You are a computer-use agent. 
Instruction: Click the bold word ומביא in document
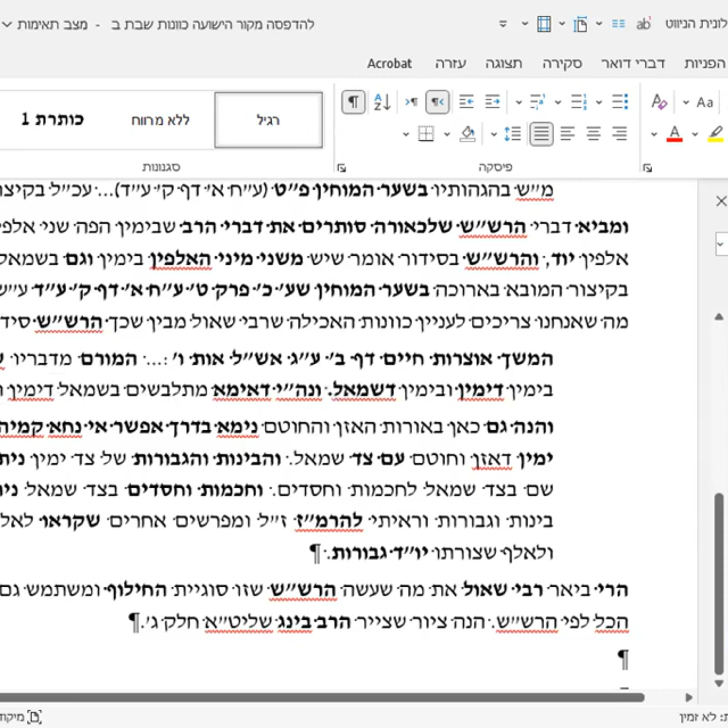pyautogui.click(x=603, y=227)
